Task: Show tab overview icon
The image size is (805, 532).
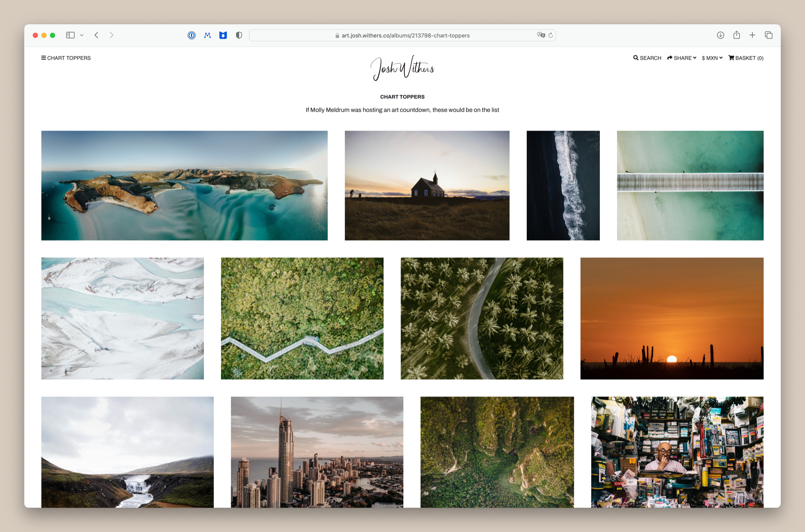Action: point(768,35)
